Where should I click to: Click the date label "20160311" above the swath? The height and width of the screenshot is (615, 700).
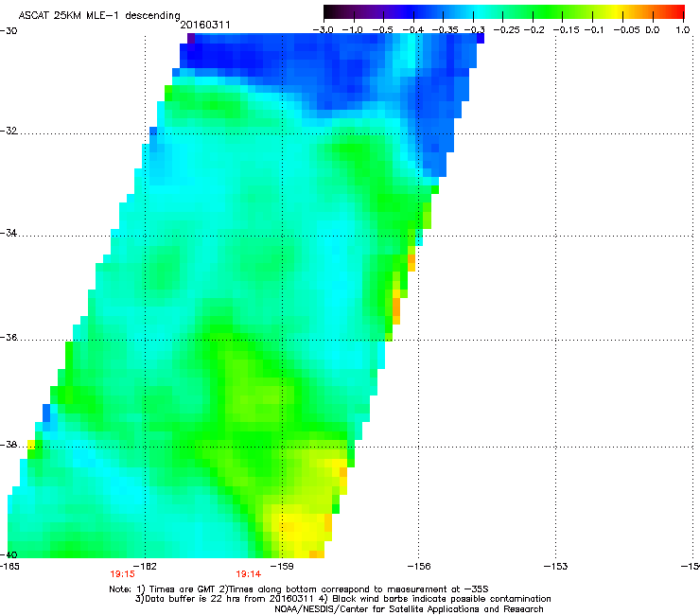205,25
